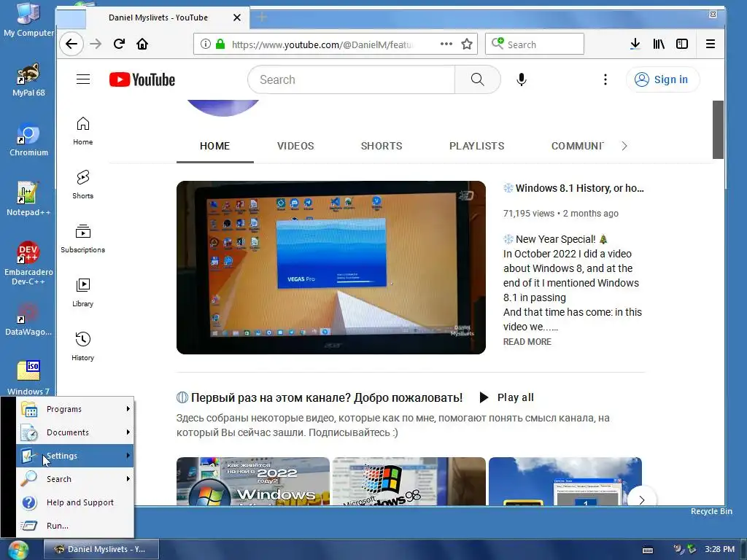Expand Settings submenu in Start menu
Image resolution: width=747 pixels, height=560 pixels.
coord(75,456)
